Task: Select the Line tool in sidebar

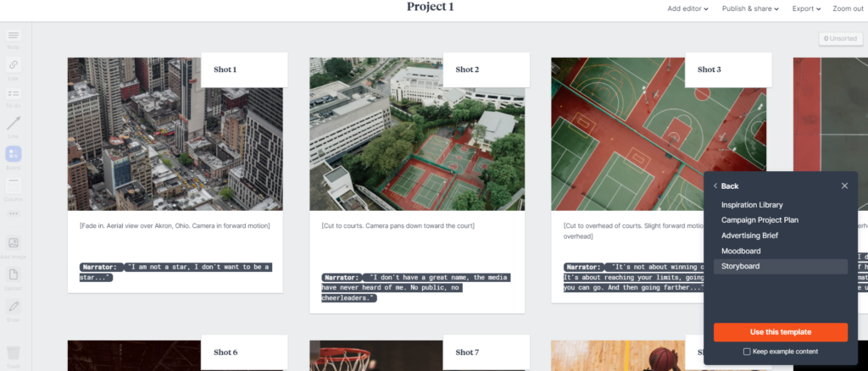Action: click(x=14, y=125)
